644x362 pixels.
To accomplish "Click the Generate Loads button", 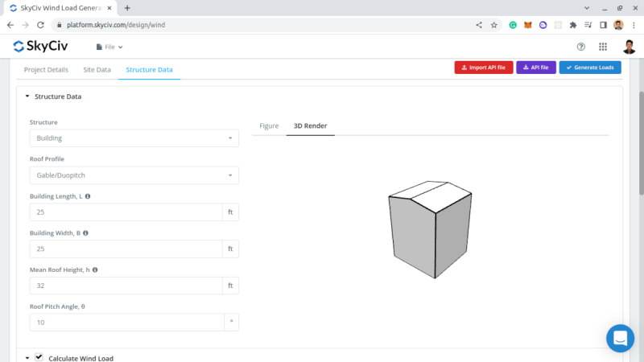I will click(x=590, y=68).
